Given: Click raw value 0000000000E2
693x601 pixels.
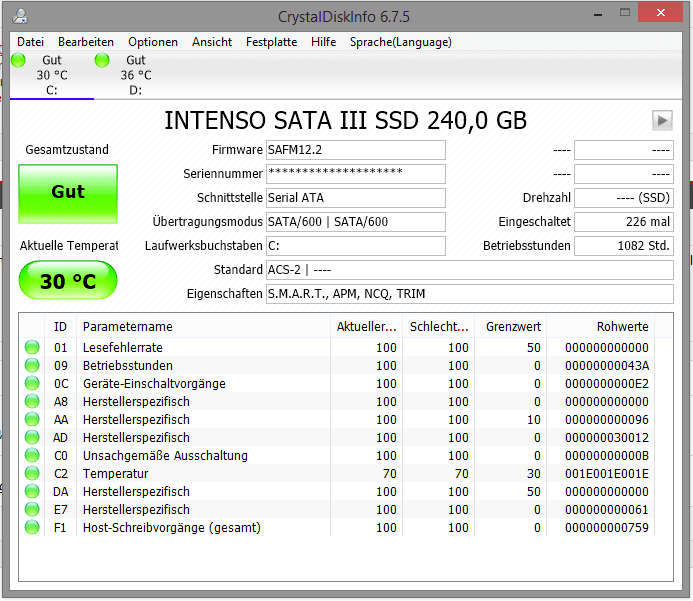Looking at the screenshot, I should click(607, 384).
